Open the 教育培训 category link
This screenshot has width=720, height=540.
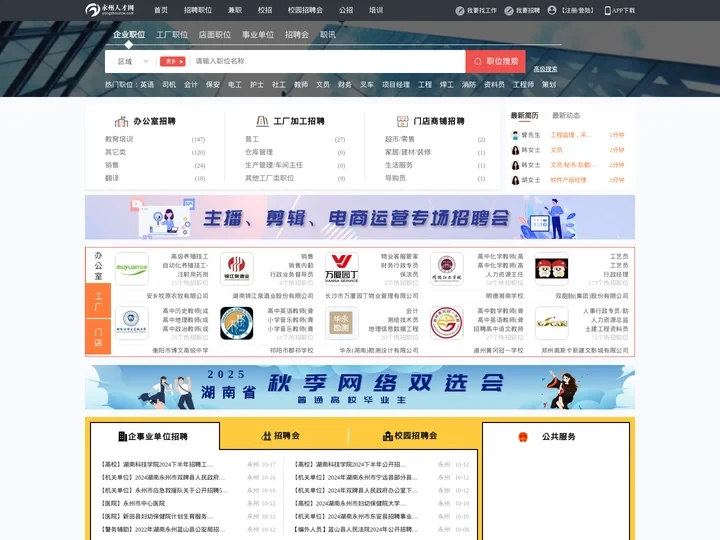(x=119, y=139)
